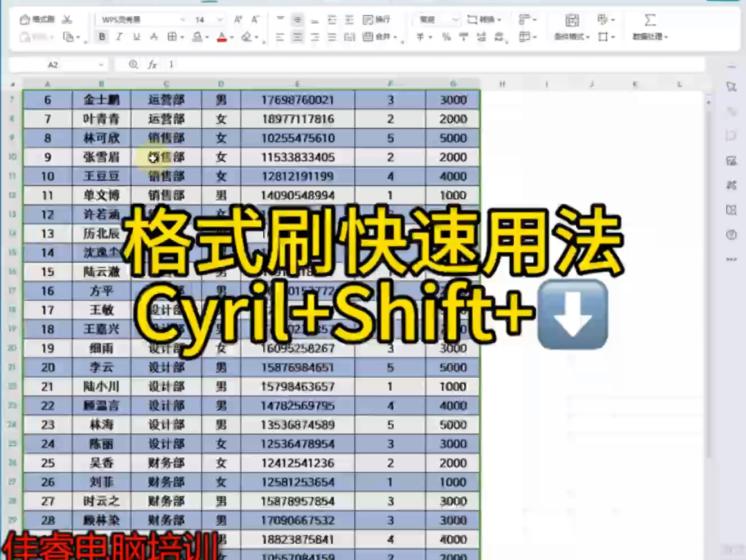The width and height of the screenshot is (746, 560).
Task: Open the font size 14 dropdown
Action: coord(219,20)
